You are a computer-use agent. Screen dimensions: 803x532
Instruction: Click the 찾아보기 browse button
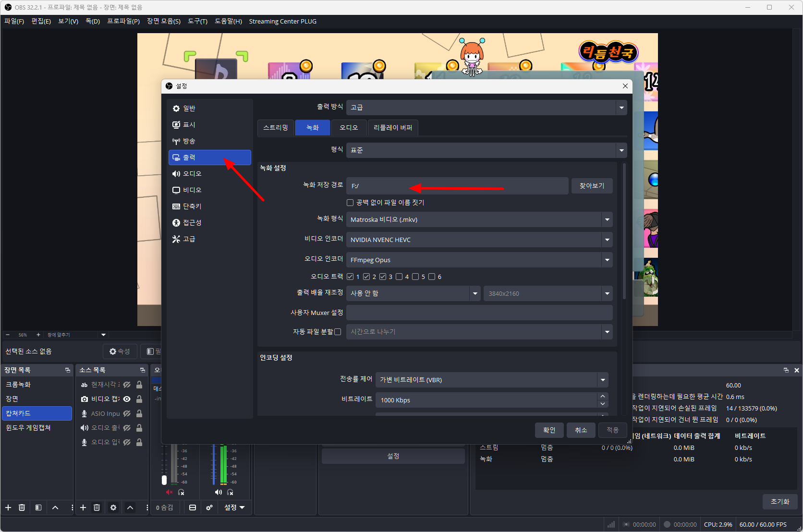(x=592, y=186)
